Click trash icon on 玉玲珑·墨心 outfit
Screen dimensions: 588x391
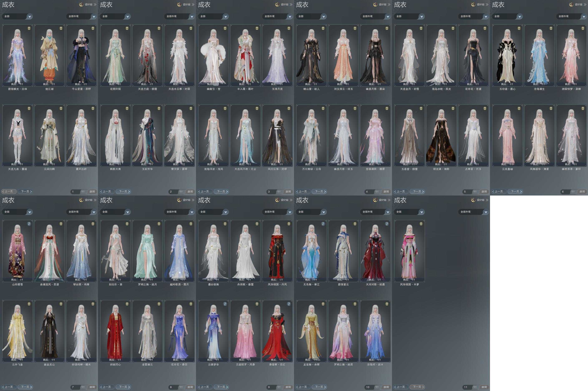click(x=519, y=28)
